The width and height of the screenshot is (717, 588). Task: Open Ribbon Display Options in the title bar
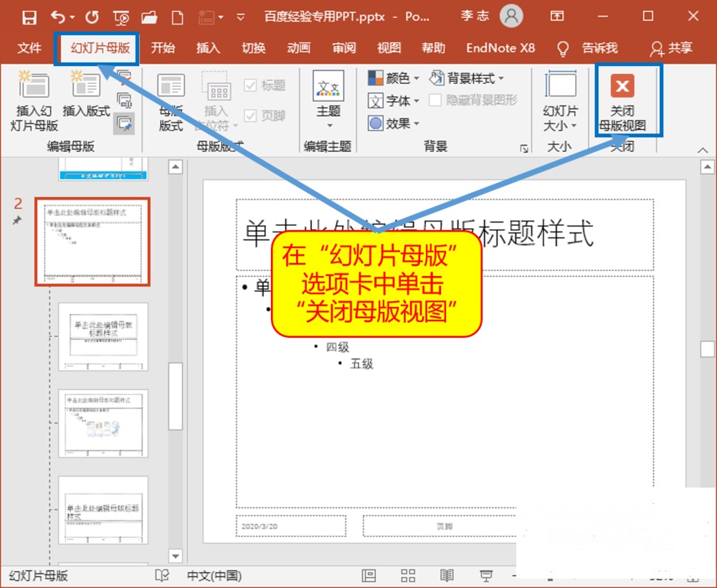[557, 16]
